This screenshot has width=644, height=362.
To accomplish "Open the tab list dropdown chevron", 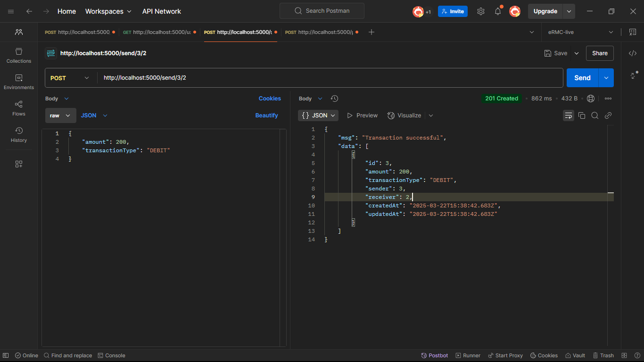I will [x=532, y=32].
